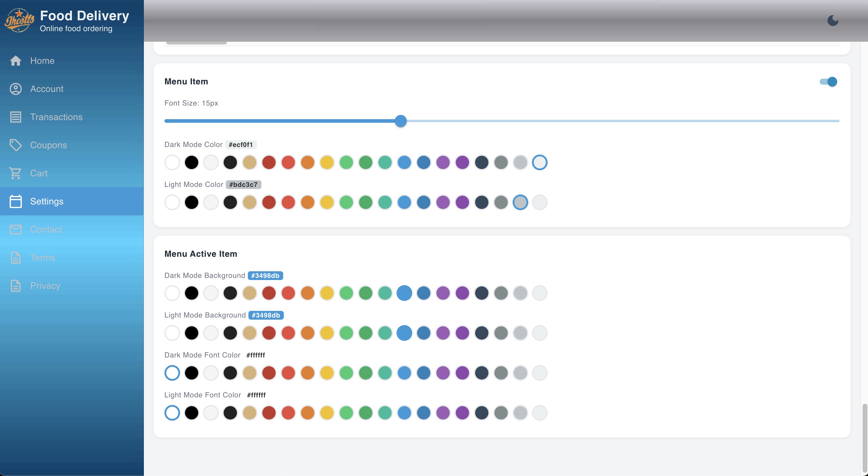Click the Menu Item font size slider handle
Image resolution: width=868 pixels, height=476 pixels.
coord(401,121)
